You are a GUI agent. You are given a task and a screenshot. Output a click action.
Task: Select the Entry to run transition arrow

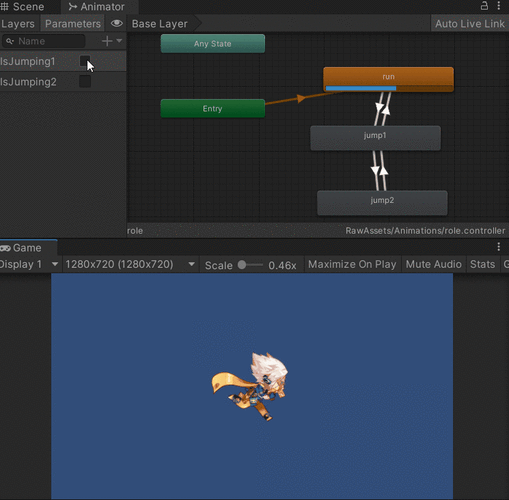301,98
